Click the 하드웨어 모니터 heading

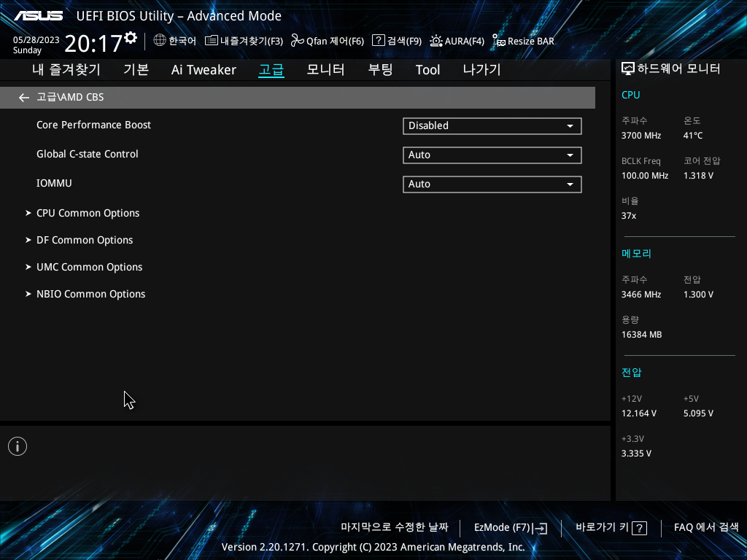(x=678, y=69)
